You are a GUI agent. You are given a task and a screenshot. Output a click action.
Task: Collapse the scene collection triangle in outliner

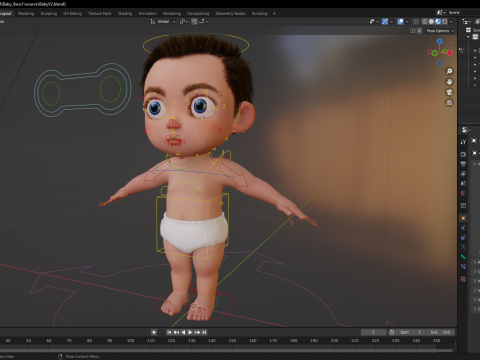point(469,37)
